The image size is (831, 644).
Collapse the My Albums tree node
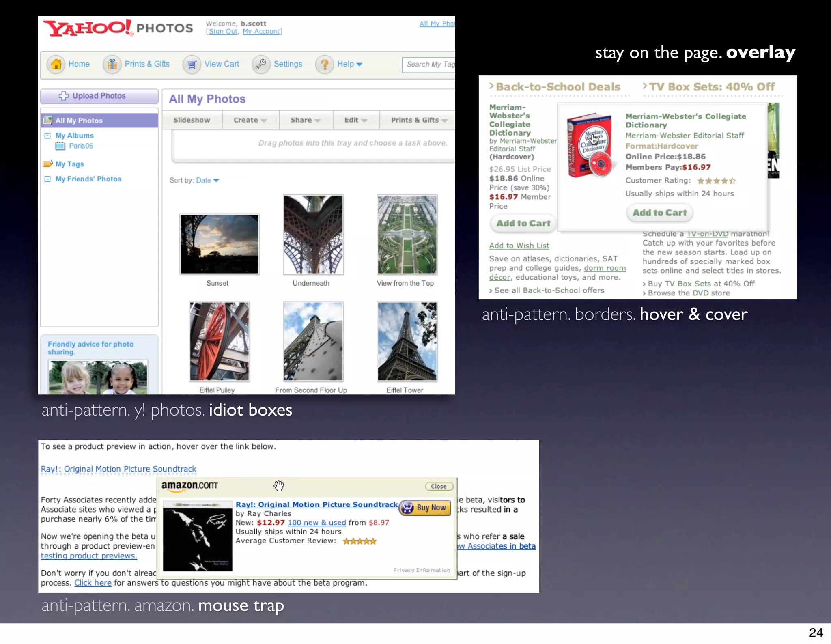pos(47,136)
